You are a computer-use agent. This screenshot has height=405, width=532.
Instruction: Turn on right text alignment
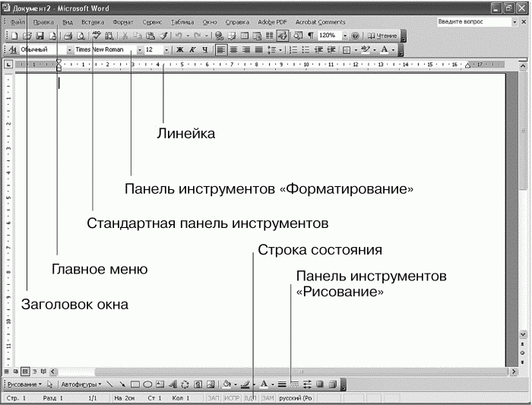(x=246, y=50)
